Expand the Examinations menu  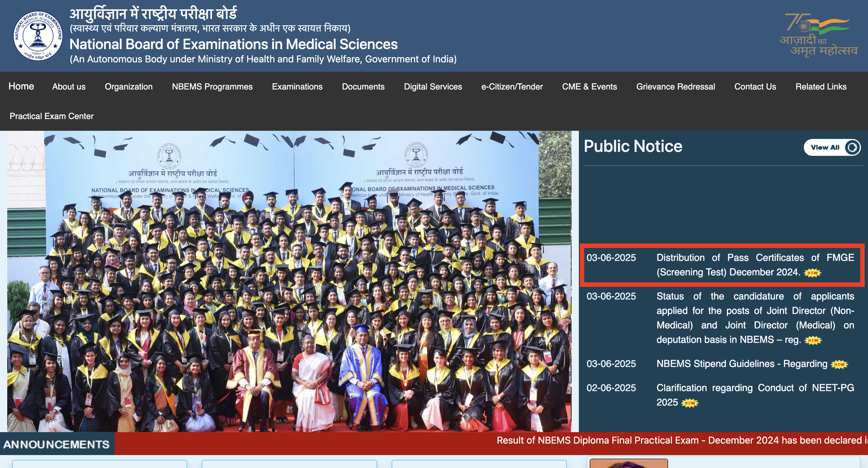click(297, 86)
